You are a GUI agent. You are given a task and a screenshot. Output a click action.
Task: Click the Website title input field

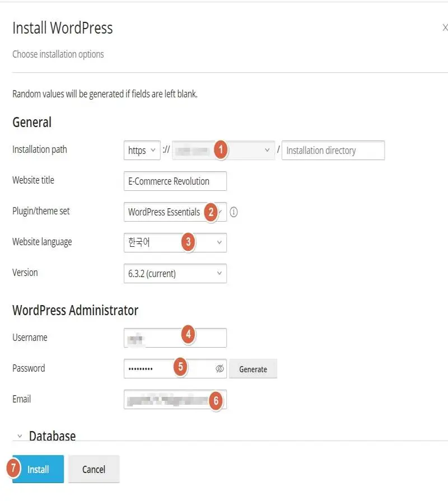pyautogui.click(x=175, y=181)
